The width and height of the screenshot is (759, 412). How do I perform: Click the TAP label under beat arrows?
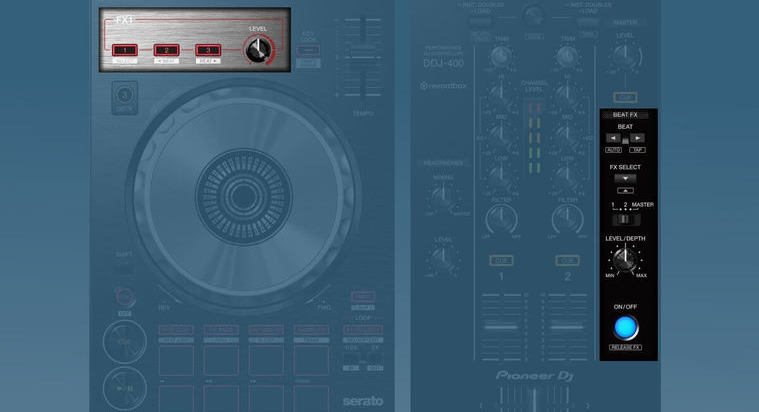pyautogui.click(x=638, y=150)
